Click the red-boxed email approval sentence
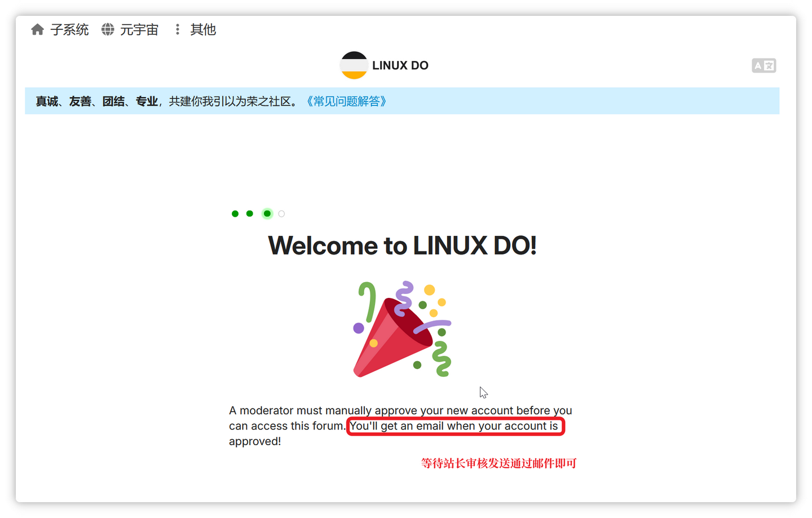The width and height of the screenshot is (812, 518). click(456, 426)
